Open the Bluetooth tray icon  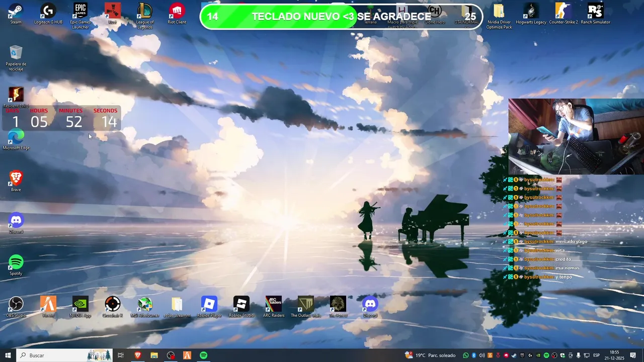click(x=473, y=355)
